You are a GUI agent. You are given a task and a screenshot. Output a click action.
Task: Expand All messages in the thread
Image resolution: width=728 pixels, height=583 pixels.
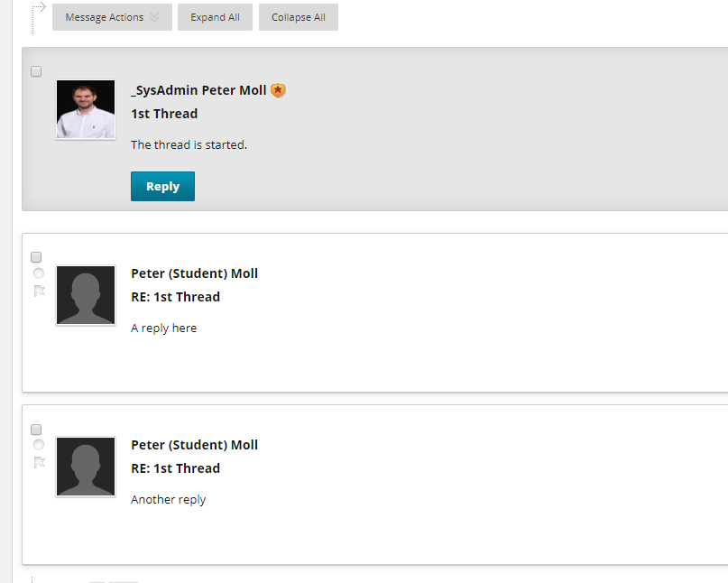215,17
